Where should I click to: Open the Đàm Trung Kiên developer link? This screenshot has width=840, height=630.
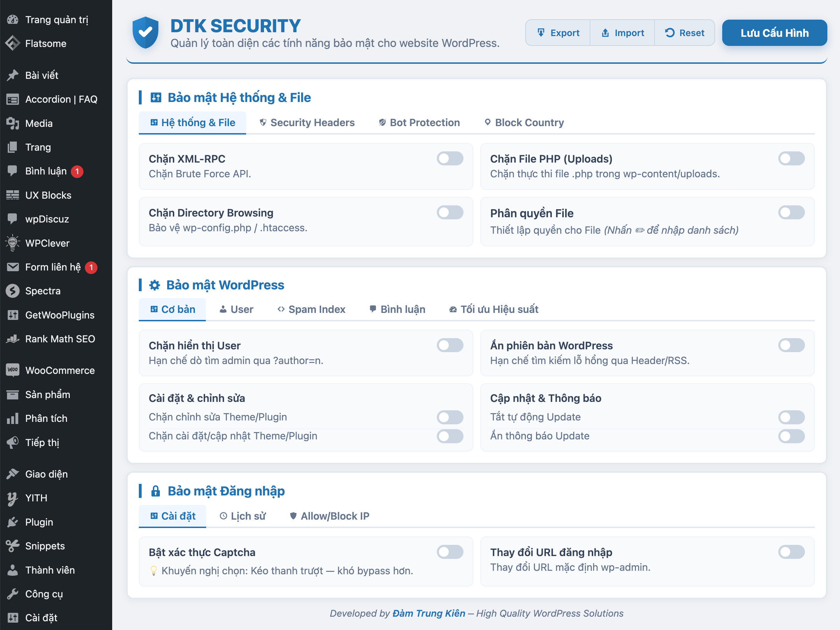[x=428, y=613]
